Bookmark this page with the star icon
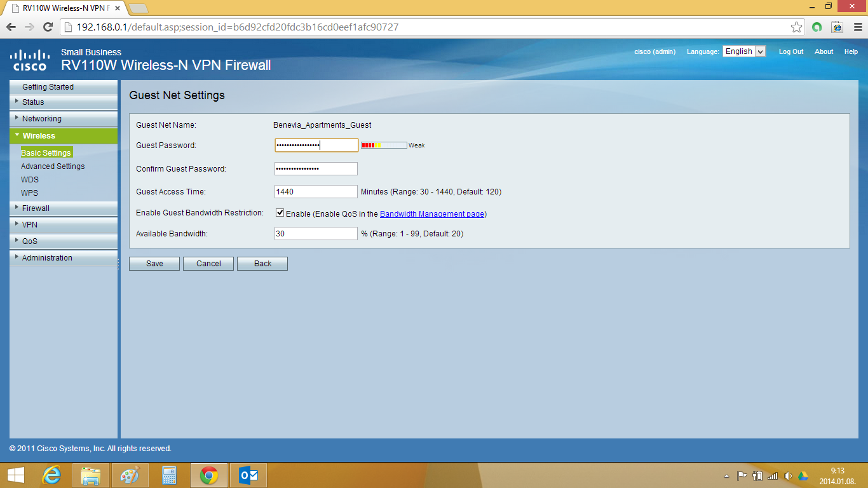This screenshot has height=488, width=868. pyautogui.click(x=796, y=27)
